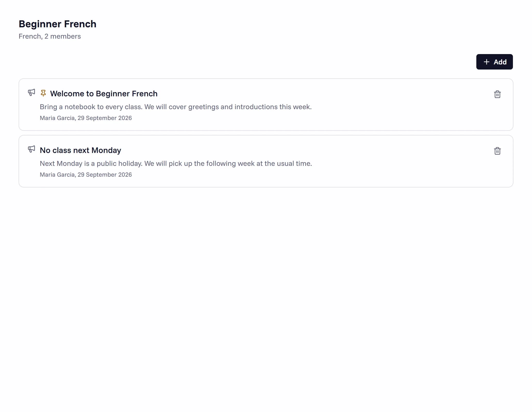The width and height of the screenshot is (532, 412).
Task: Delete the No class next Monday announcement
Action: pyautogui.click(x=497, y=151)
